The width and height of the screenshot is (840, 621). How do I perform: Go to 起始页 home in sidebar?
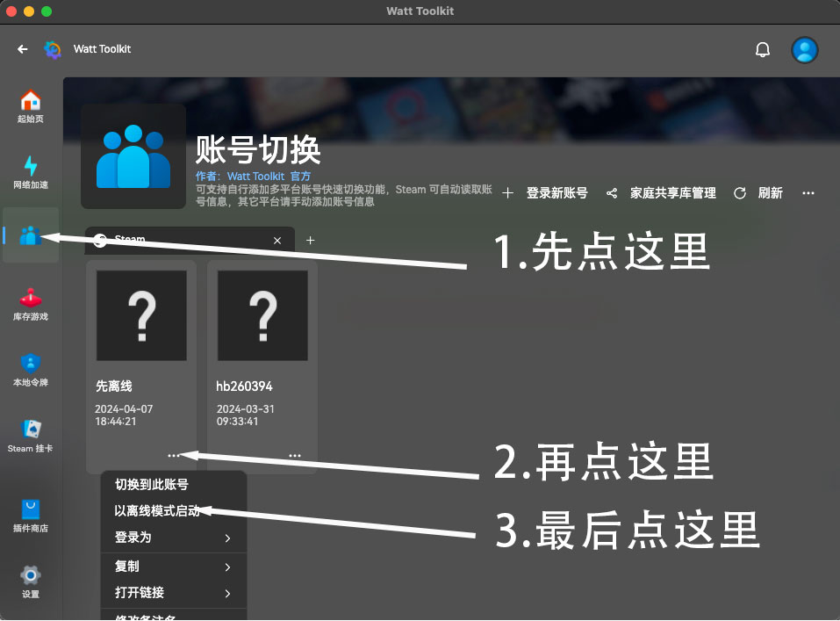click(x=31, y=106)
